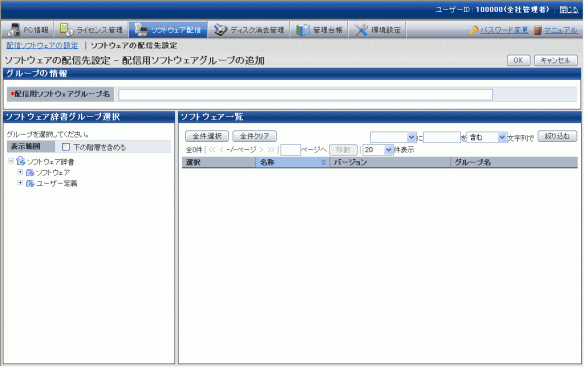
Task: Open the ライセンス管理 tab
Action: [91, 30]
